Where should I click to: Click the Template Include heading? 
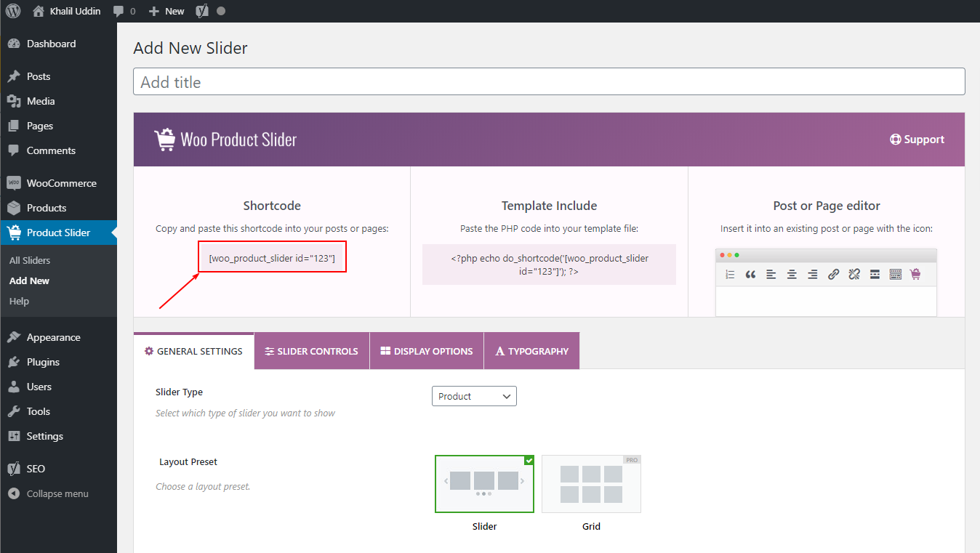[549, 206]
